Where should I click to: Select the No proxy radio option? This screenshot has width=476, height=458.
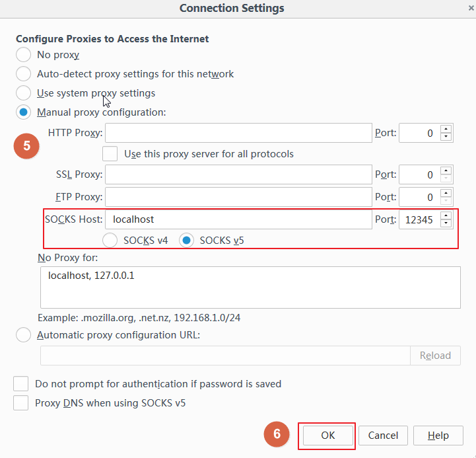tap(23, 55)
